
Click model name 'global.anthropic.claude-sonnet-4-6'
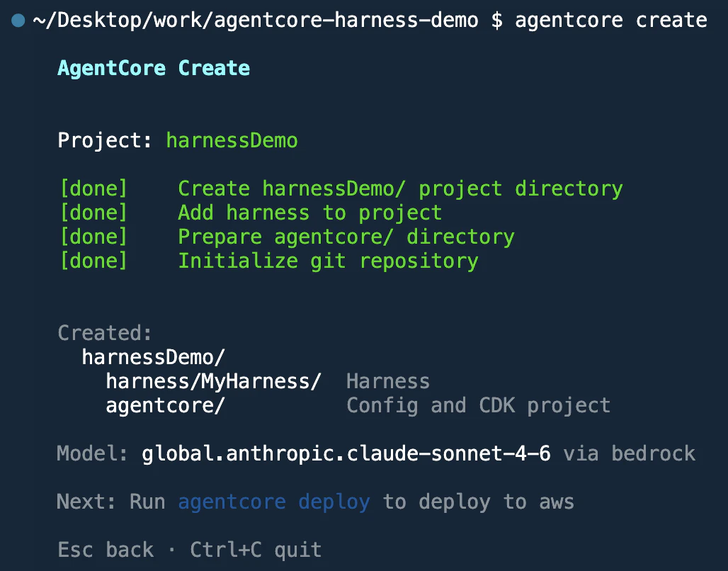(346, 454)
